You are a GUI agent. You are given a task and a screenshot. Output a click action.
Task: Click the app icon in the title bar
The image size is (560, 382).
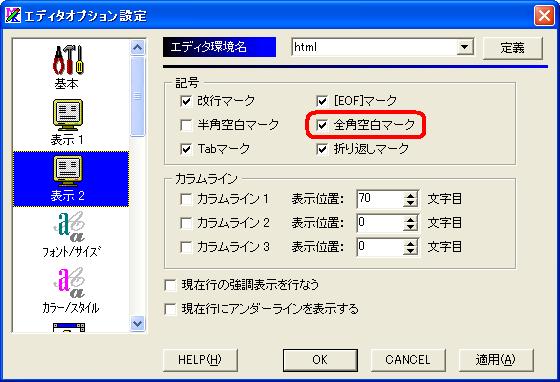13,15
